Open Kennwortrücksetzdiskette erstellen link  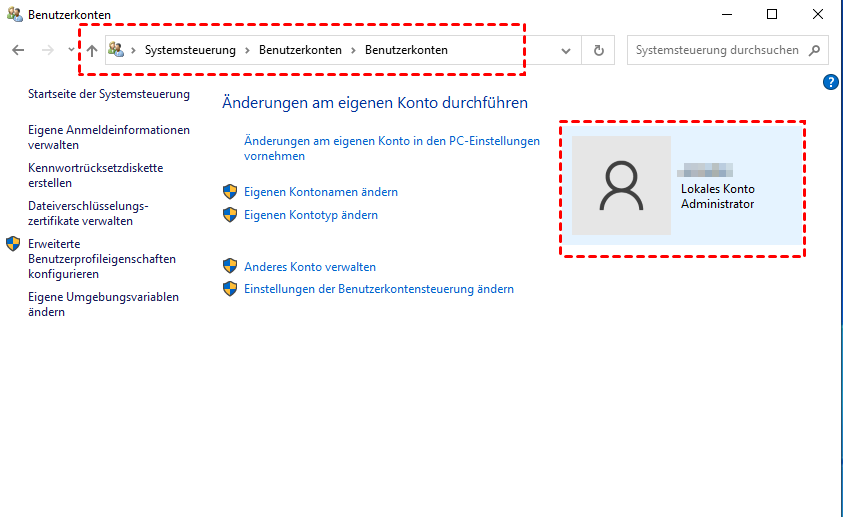tap(95, 175)
